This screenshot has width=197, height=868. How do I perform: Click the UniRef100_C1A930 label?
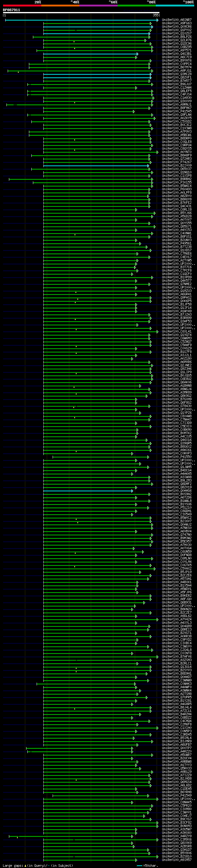click(x=177, y=98)
